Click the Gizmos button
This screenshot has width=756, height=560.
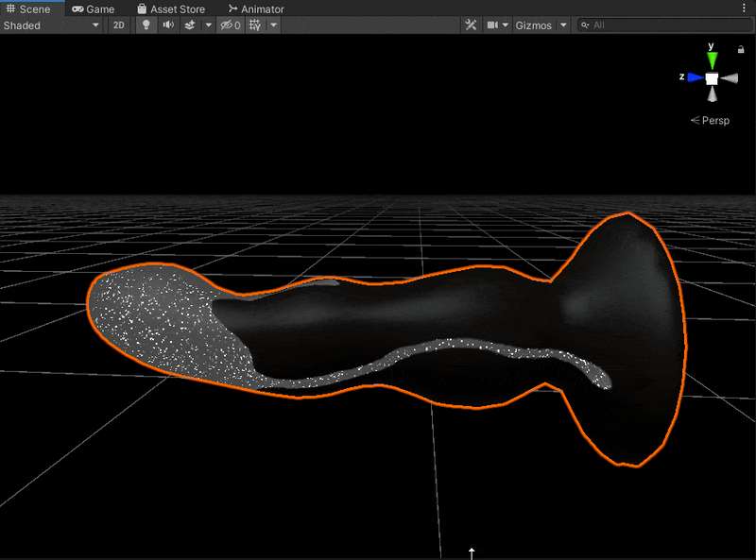click(533, 25)
